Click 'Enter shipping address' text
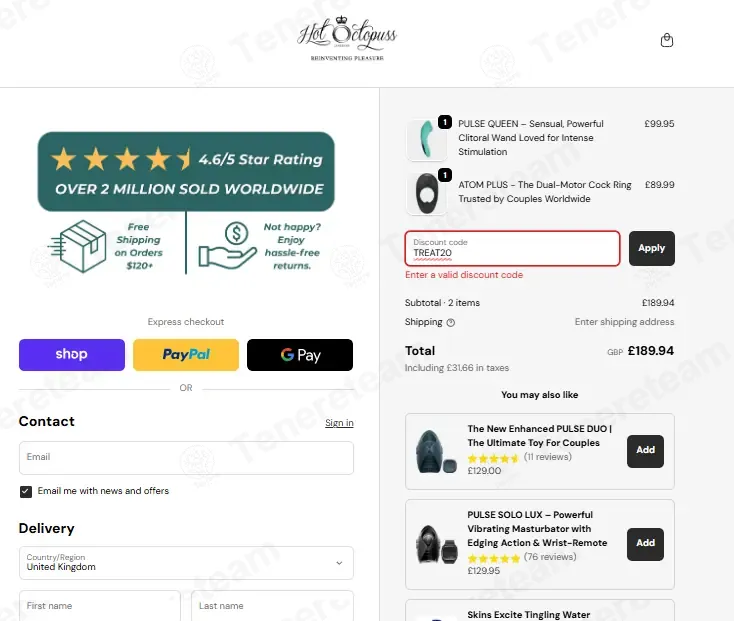 (624, 322)
